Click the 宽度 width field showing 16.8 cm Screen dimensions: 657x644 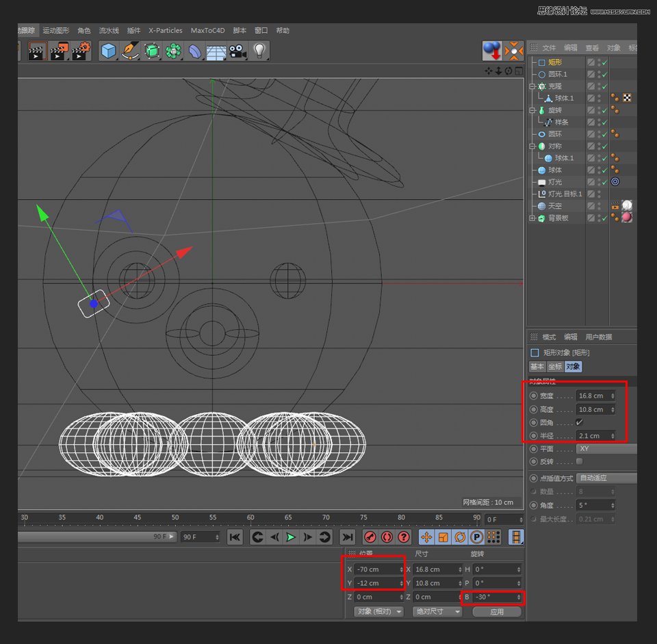593,396
